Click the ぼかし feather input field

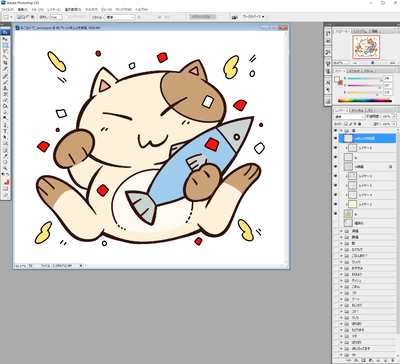(x=56, y=17)
